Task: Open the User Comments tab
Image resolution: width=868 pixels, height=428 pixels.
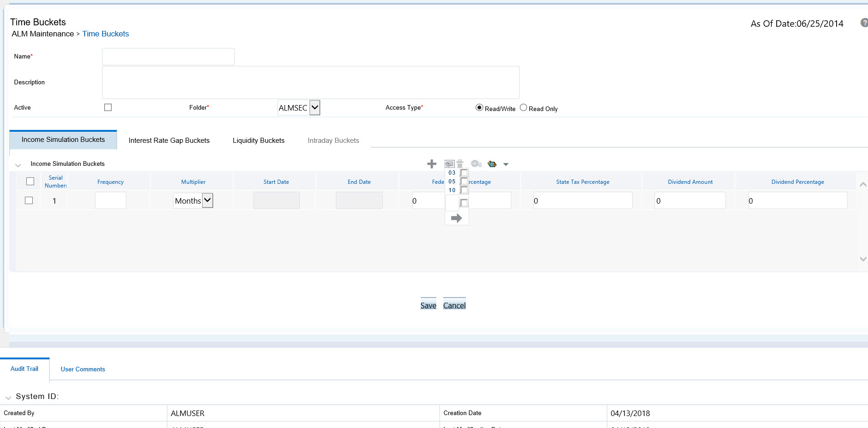Action: [x=83, y=369]
